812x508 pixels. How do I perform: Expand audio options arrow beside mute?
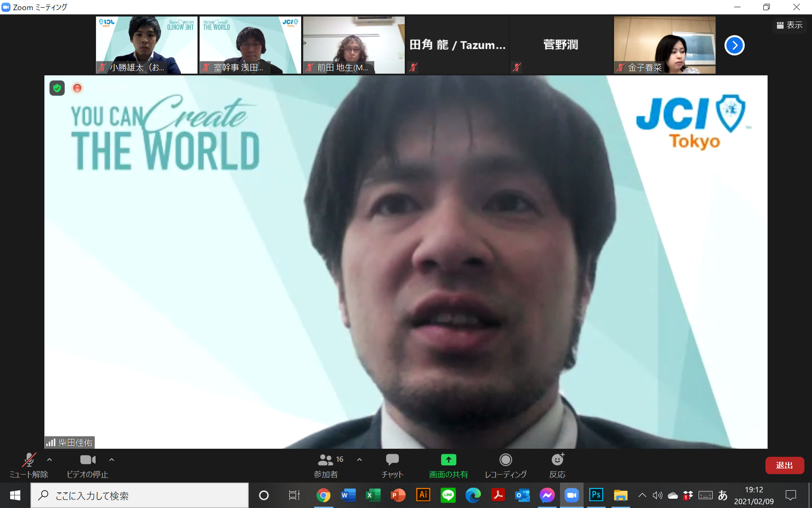(49, 459)
